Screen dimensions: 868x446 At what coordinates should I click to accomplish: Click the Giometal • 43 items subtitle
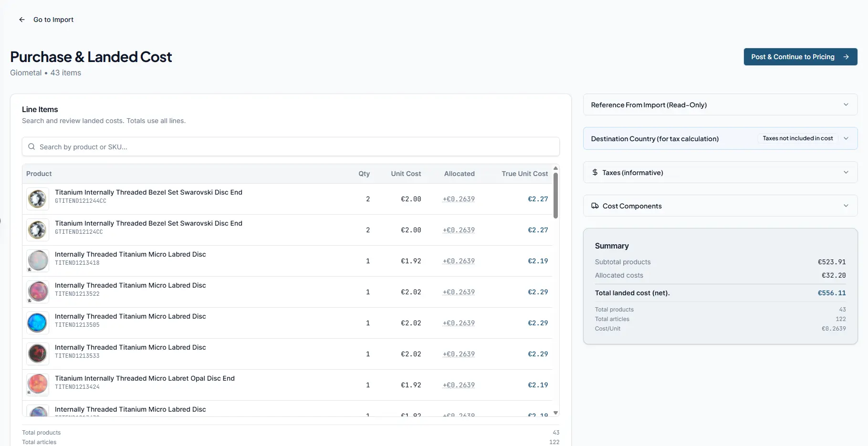coord(46,73)
